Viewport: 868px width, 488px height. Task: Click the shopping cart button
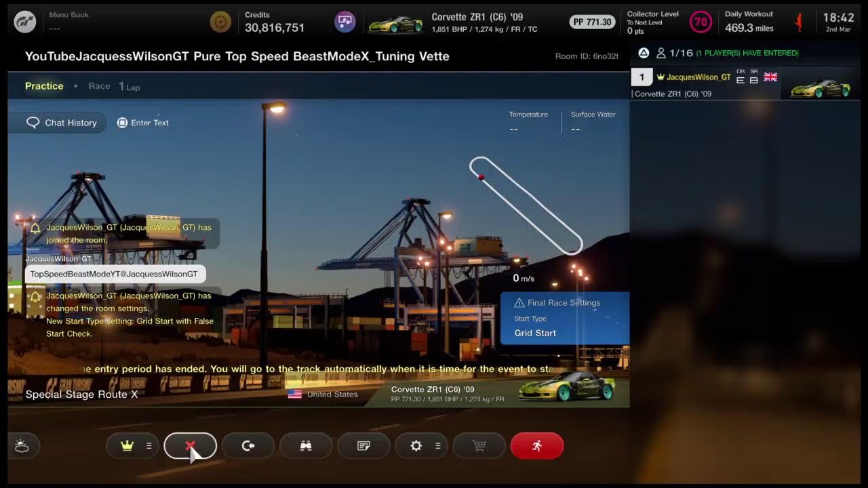pyautogui.click(x=479, y=446)
